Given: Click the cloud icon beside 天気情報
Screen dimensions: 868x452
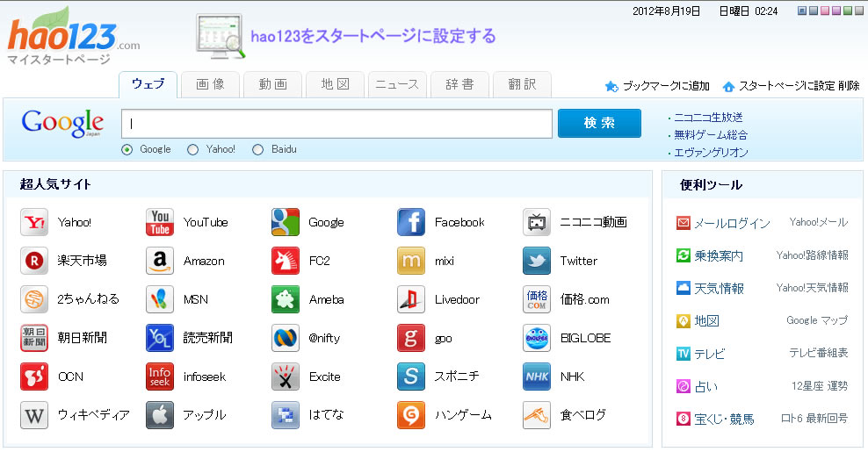Looking at the screenshot, I should point(684,288).
